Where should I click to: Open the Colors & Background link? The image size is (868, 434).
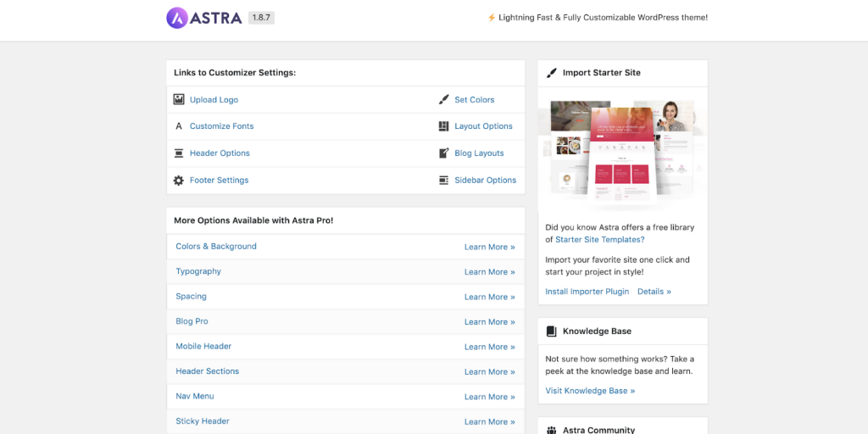(216, 247)
